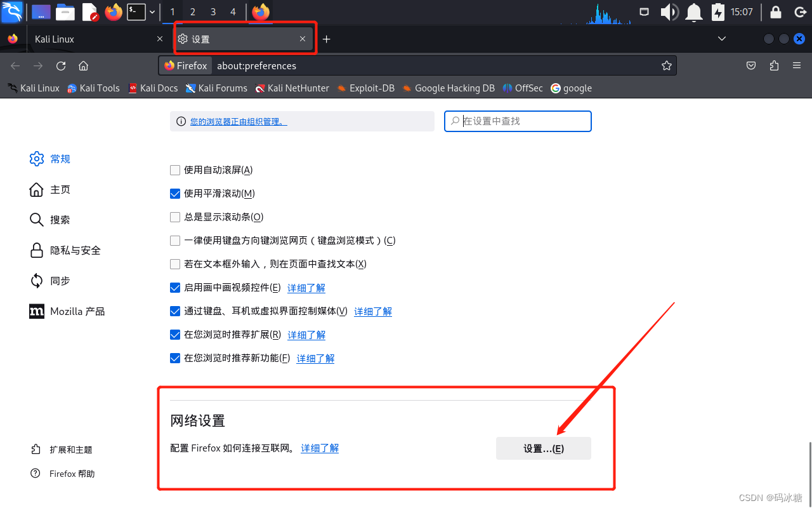Go back with the back arrow
The image size is (812, 508).
(15, 65)
